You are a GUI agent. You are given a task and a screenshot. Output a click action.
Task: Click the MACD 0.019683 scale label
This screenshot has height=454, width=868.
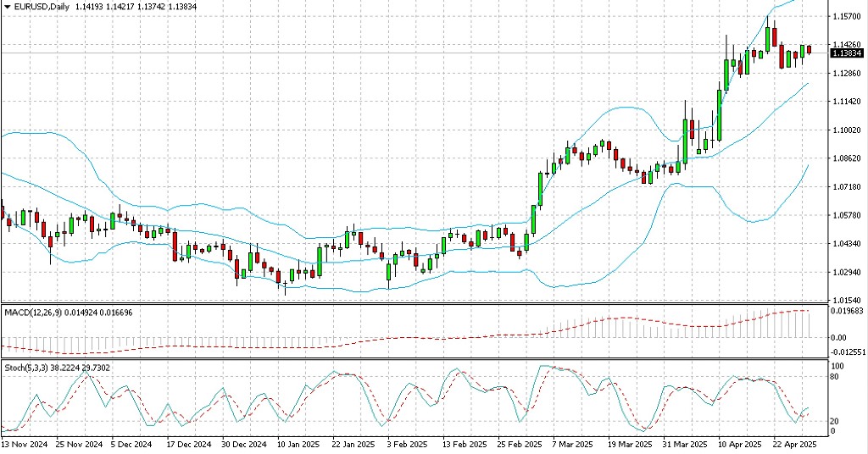coord(847,310)
